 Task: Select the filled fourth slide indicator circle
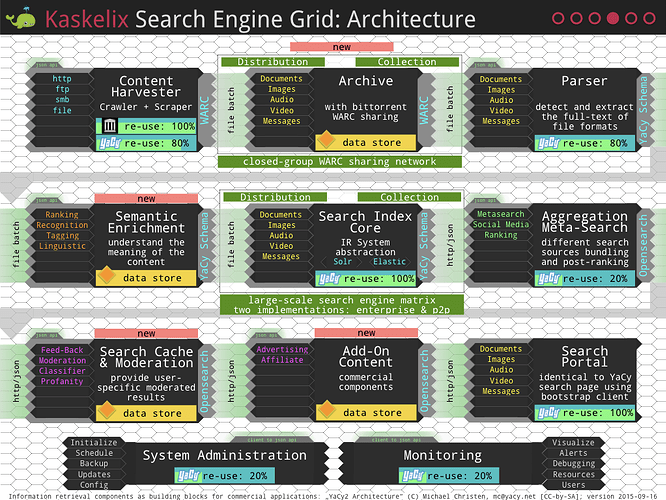pyautogui.click(x=612, y=18)
